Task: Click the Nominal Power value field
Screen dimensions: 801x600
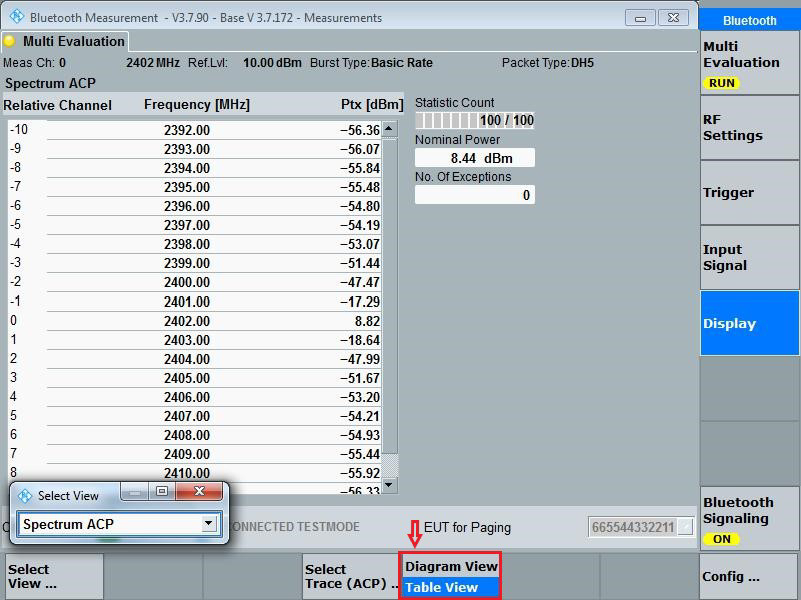Action: click(x=474, y=157)
